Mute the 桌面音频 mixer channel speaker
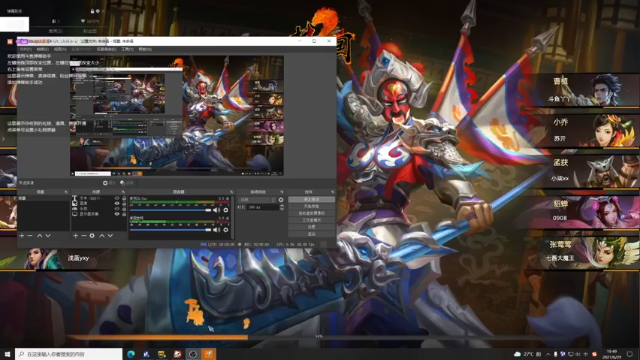 tap(216, 230)
